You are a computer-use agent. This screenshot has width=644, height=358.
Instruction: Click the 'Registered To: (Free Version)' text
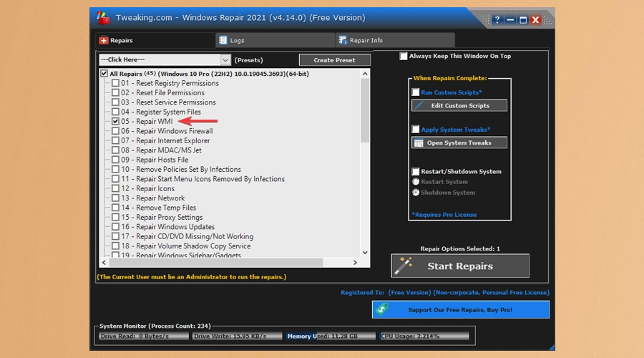(x=445, y=293)
